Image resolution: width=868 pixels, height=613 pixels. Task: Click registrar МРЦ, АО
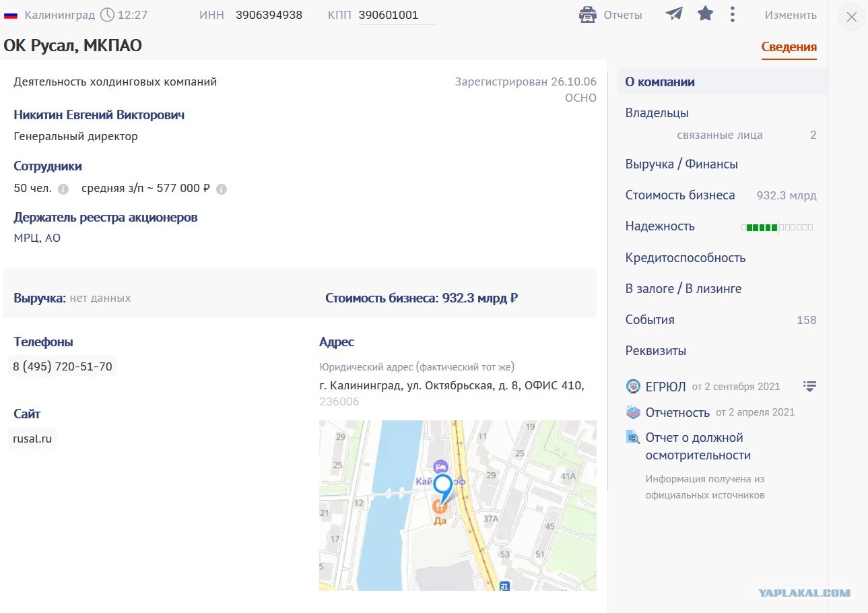(x=37, y=238)
